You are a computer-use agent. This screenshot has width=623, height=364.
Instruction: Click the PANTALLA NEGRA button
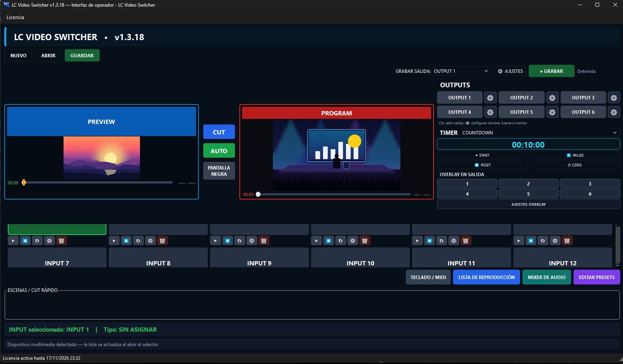pos(219,171)
